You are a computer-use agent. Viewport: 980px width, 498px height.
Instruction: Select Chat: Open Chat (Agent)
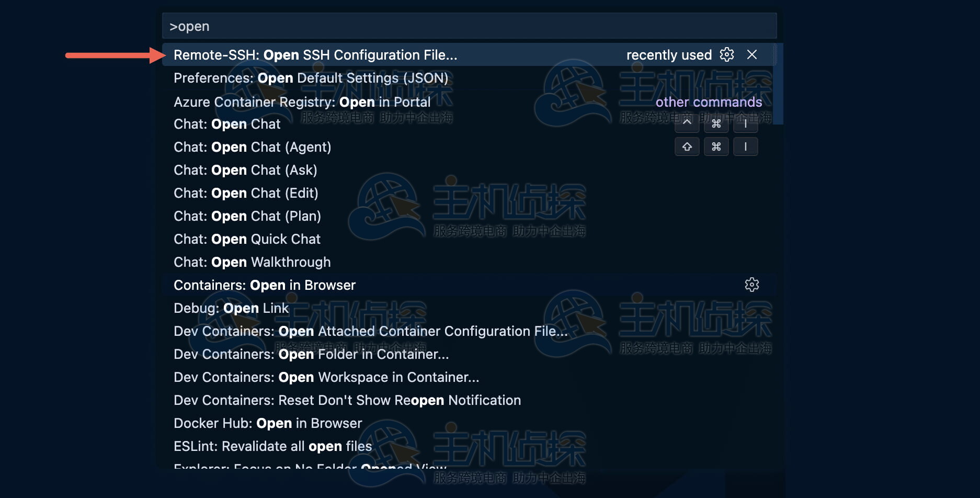tap(252, 147)
